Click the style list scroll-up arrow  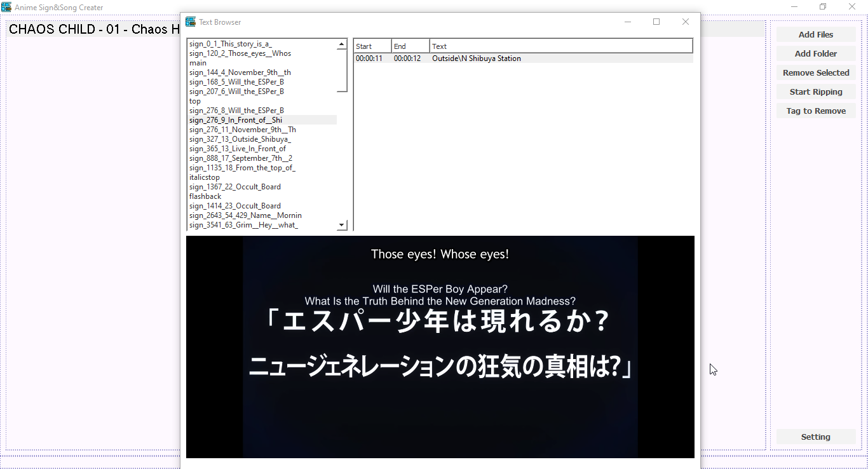pos(342,44)
